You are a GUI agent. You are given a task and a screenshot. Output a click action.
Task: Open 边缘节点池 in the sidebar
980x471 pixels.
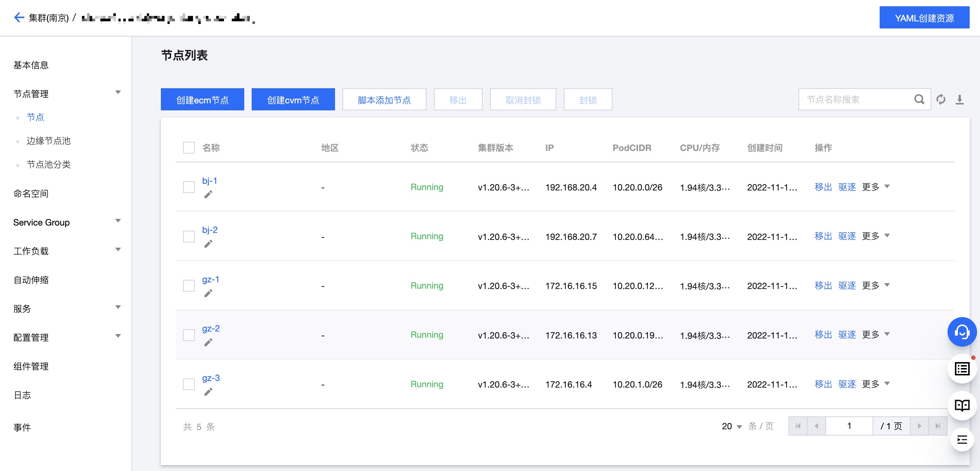point(49,141)
